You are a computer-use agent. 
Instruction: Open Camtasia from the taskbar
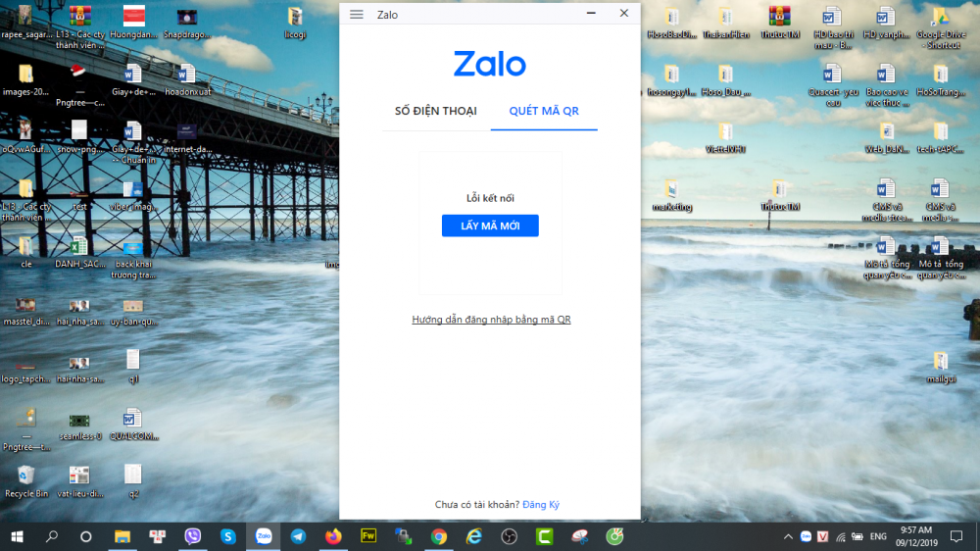544,536
